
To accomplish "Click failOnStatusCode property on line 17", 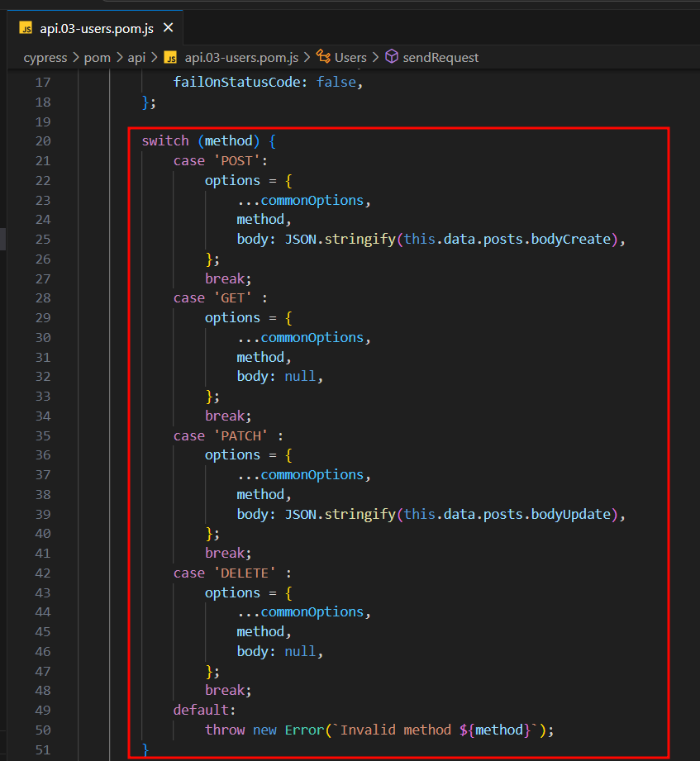I will [x=237, y=82].
